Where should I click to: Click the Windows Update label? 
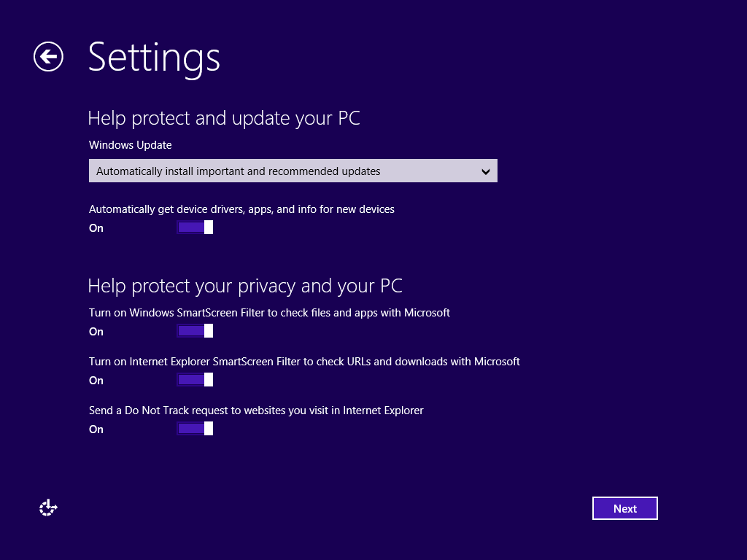(131, 145)
